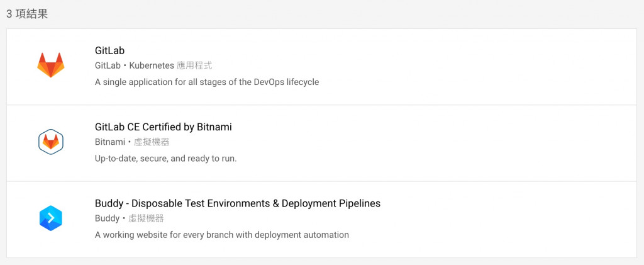Open GitLab CE Certified by Bitnami title
The image size is (644, 265).
point(163,127)
